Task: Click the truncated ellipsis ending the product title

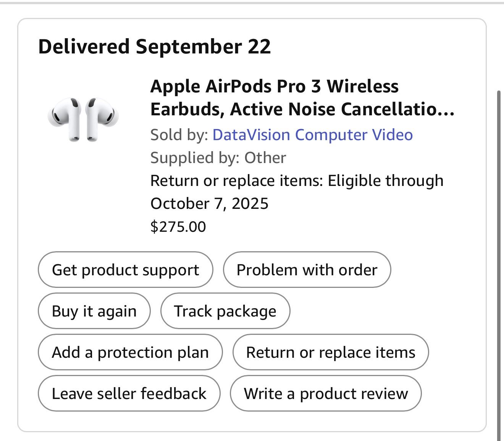Action: tap(447, 110)
